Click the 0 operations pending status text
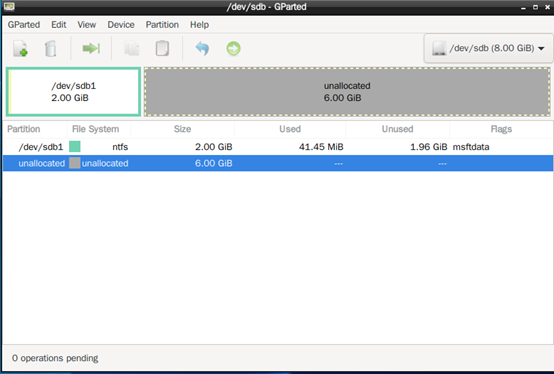 [55, 358]
